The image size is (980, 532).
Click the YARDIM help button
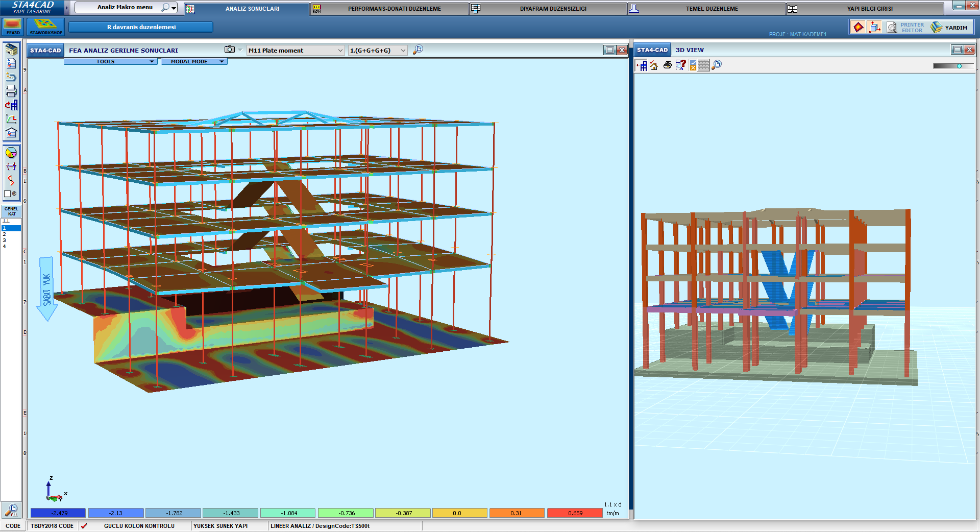click(x=950, y=28)
